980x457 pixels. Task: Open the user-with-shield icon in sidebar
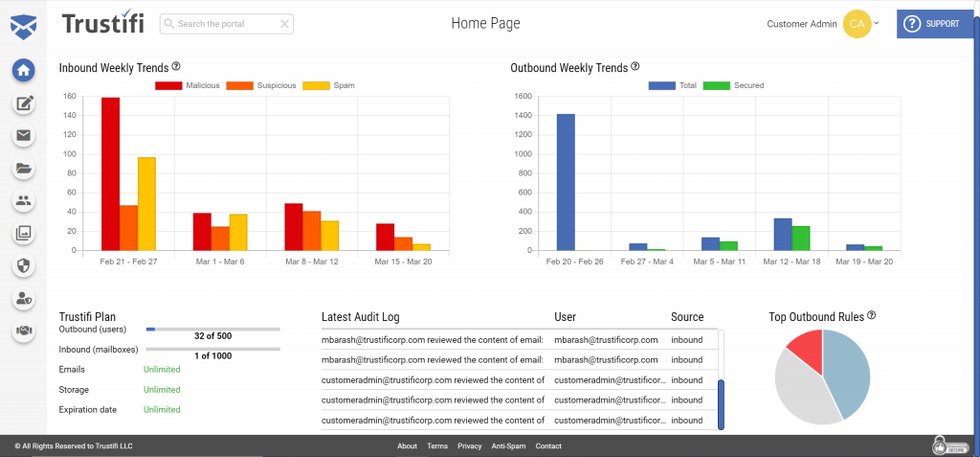[24, 299]
